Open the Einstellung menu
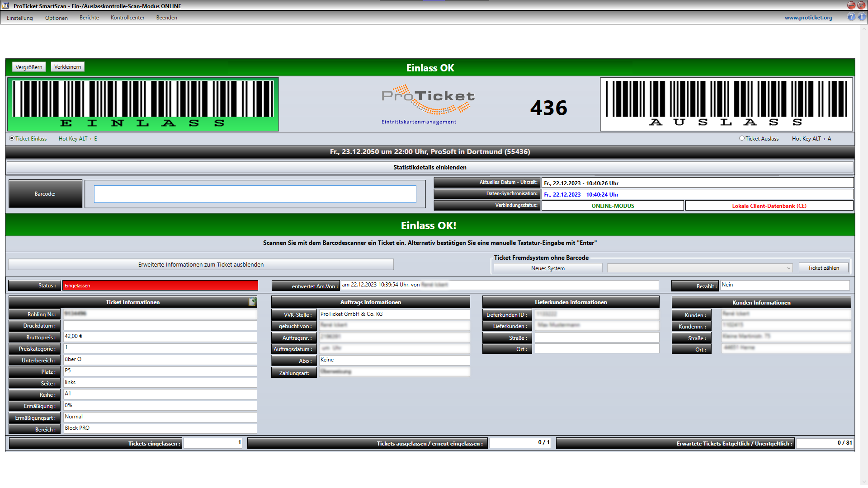 pyautogui.click(x=20, y=18)
